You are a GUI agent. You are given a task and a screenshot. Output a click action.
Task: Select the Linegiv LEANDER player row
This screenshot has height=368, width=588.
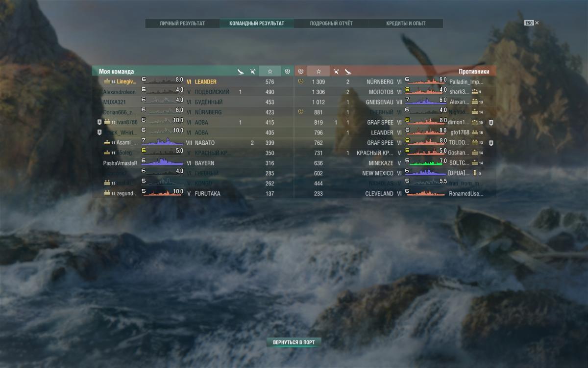[x=193, y=81]
